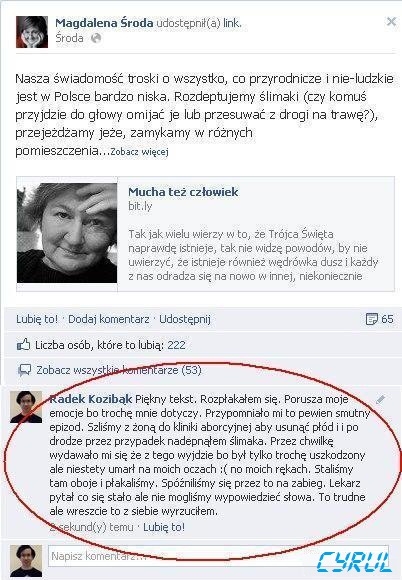Screen dimensions: 402x580
Task: Click the article preview photo thumbnail
Action: [67, 233]
